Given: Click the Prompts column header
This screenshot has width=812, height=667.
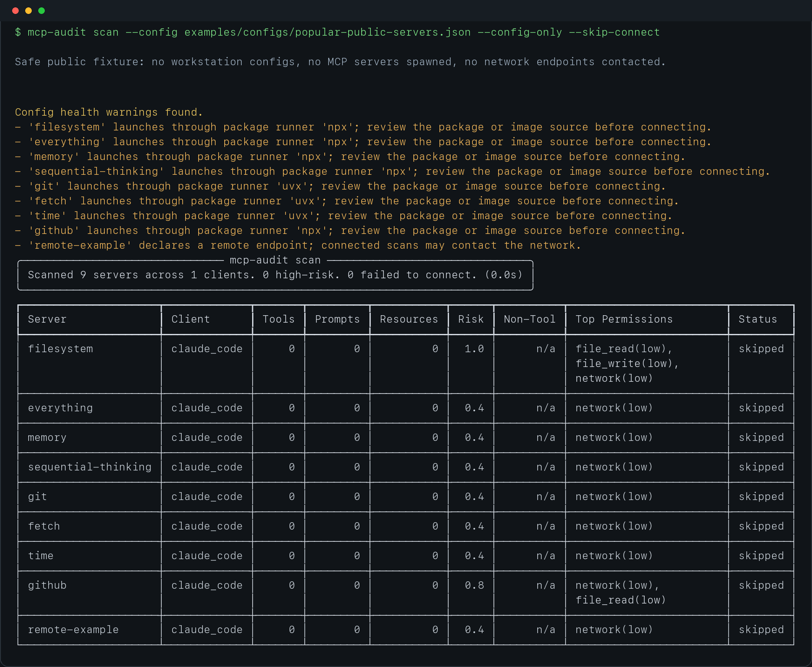Looking at the screenshot, I should (337, 319).
